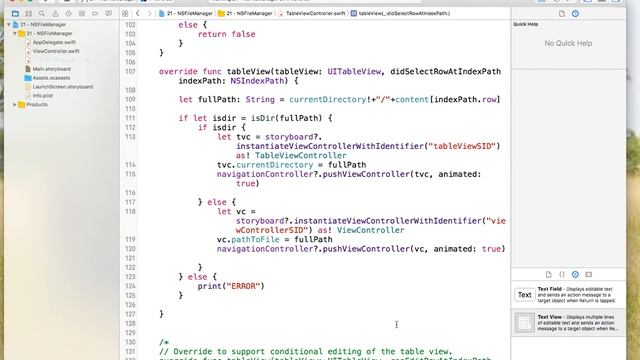Click 'isDir(fullPath)' call on line 111
640x360 pixels.
click(x=287, y=118)
